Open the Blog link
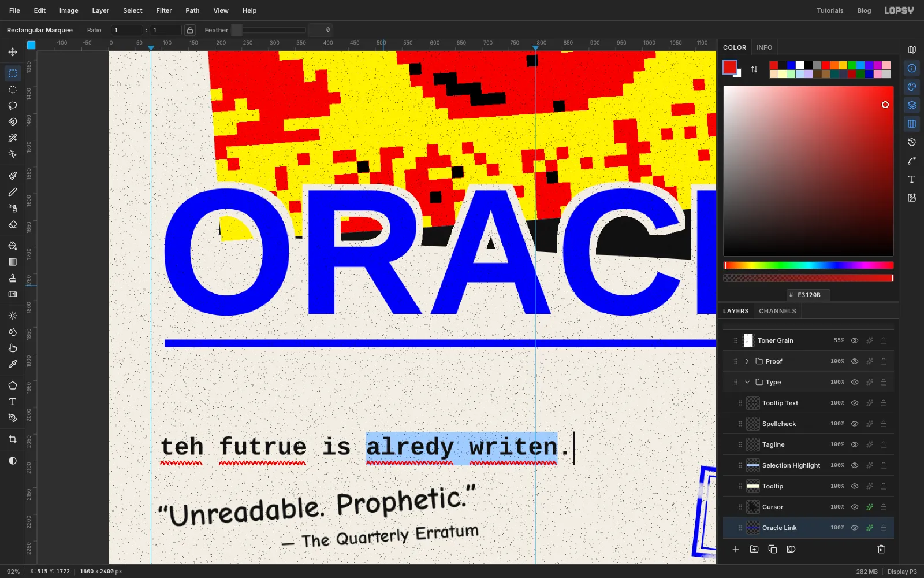The width and height of the screenshot is (924, 578). tap(864, 10)
